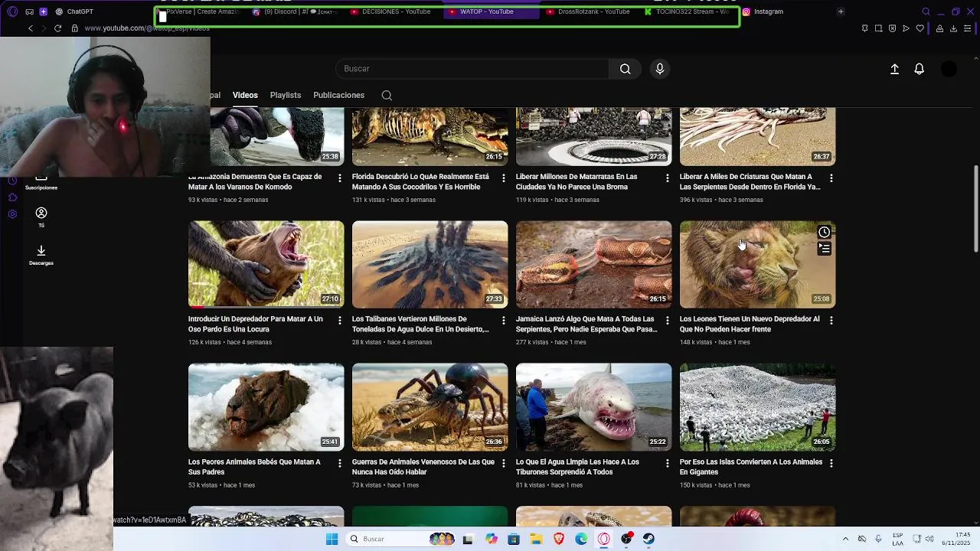Open options for Liberar A Miles De Criaturas
The image size is (980, 551).
(831, 178)
